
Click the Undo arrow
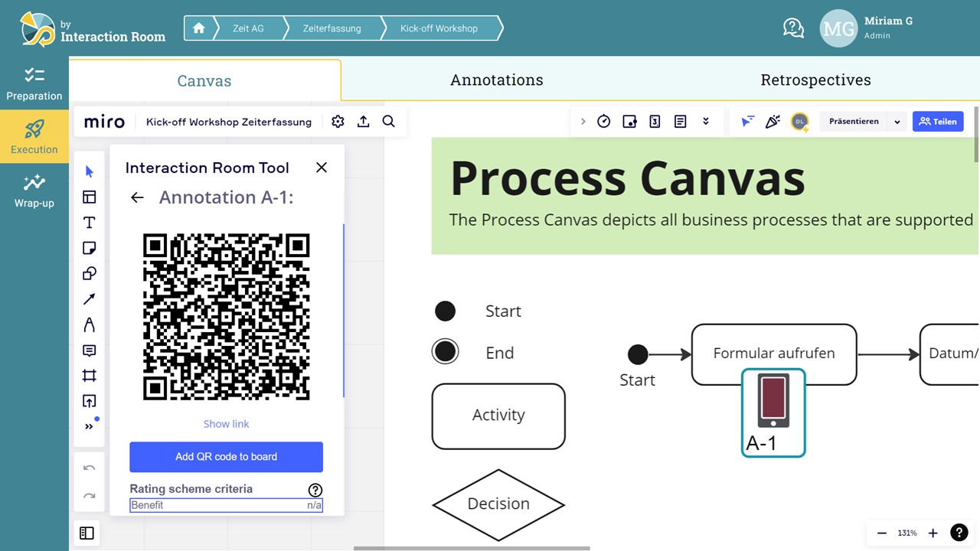pos(89,468)
